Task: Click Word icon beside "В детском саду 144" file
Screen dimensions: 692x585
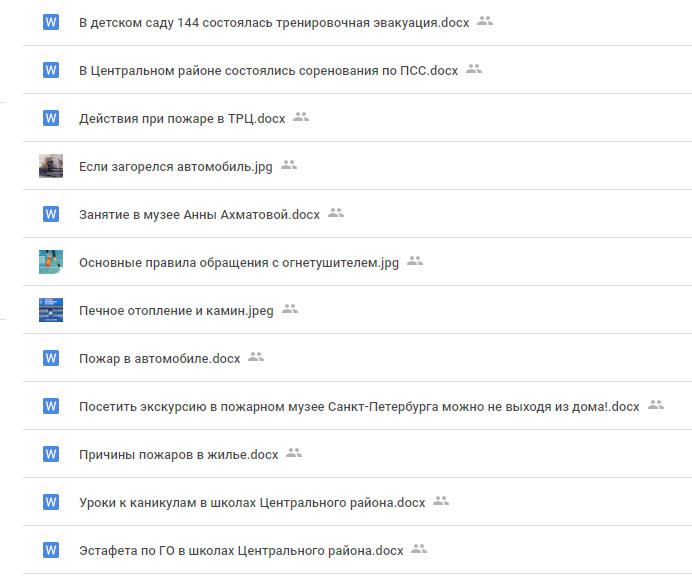Action: [51, 22]
